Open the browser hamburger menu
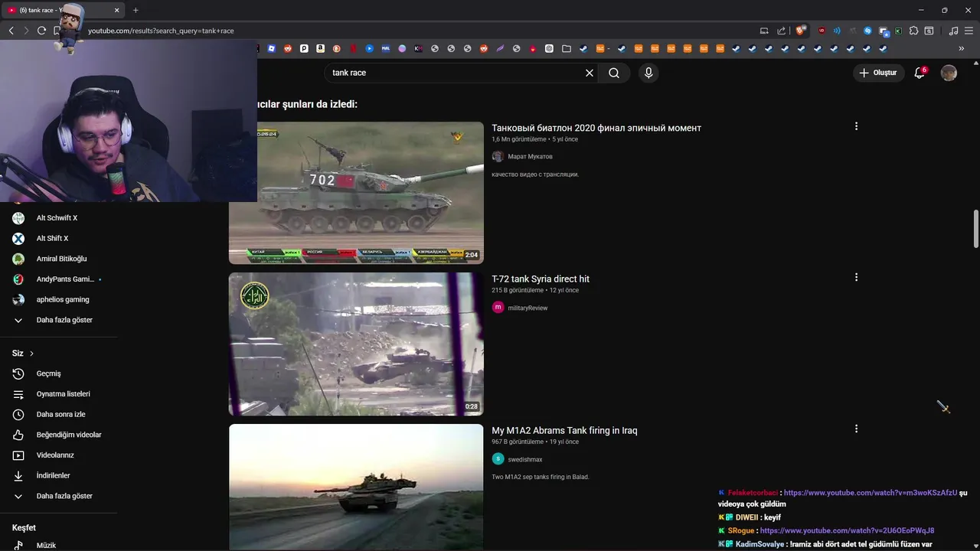Screen dimensions: 980x551 point(969,31)
